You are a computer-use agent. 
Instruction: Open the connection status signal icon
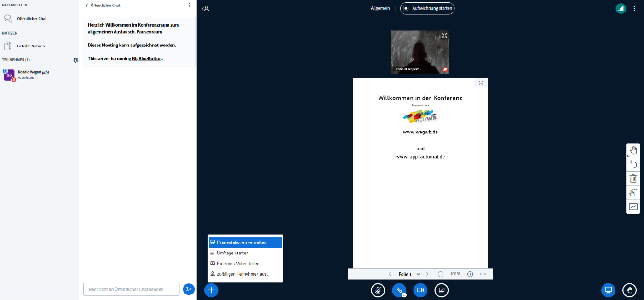[x=621, y=8]
